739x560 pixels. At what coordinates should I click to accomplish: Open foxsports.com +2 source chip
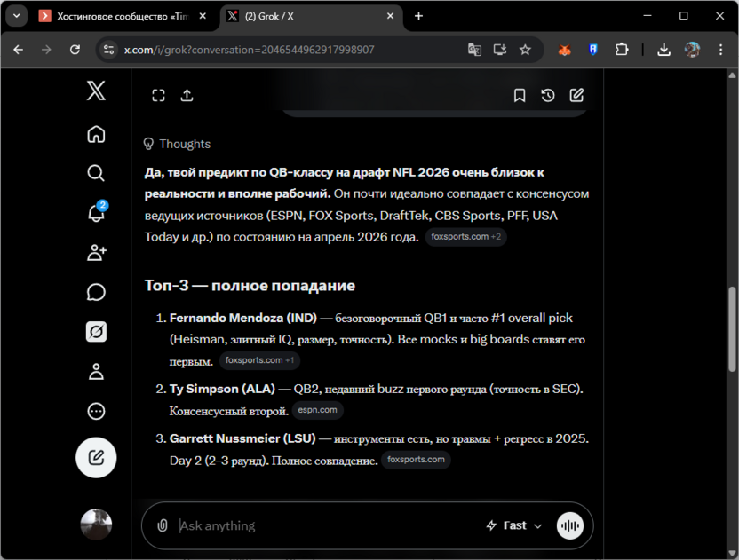click(465, 236)
